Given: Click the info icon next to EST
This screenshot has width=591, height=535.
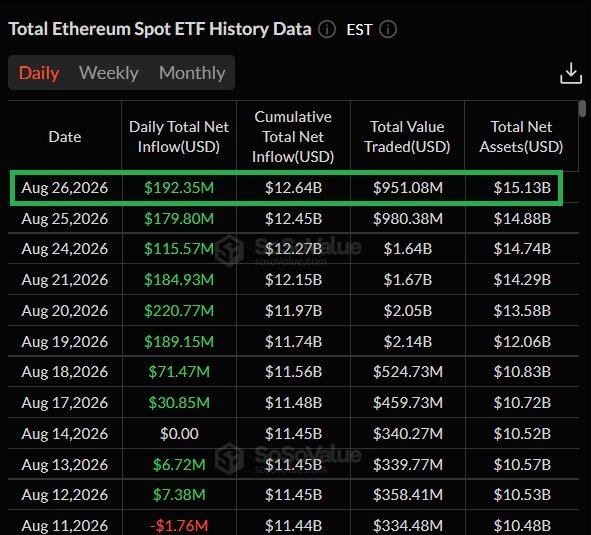Looking at the screenshot, I should coord(388,29).
